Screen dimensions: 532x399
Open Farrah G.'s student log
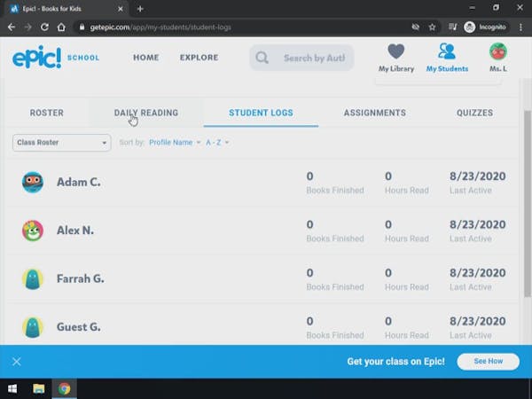(x=263, y=279)
